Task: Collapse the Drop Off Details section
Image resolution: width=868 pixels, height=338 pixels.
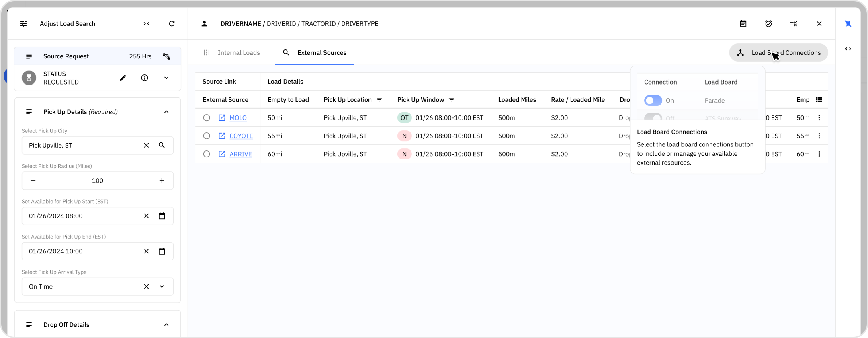Action: [x=166, y=325]
